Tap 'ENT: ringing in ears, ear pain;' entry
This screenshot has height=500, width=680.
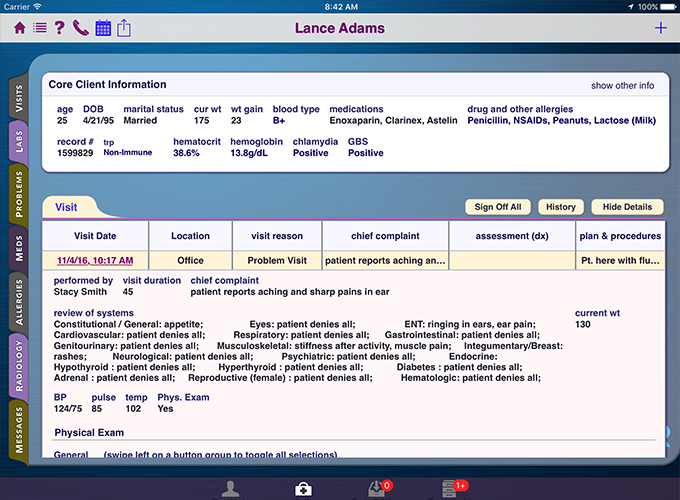click(470, 324)
